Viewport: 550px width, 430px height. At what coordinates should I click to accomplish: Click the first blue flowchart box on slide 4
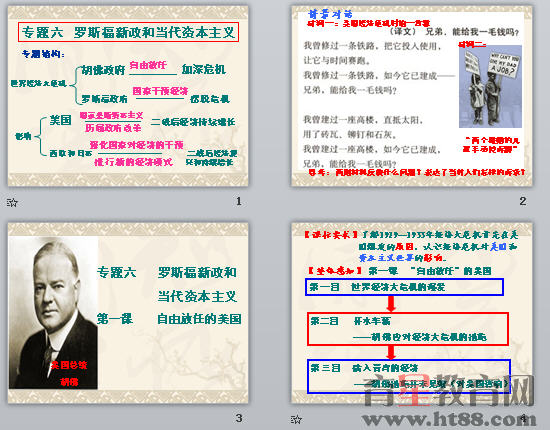pos(404,287)
